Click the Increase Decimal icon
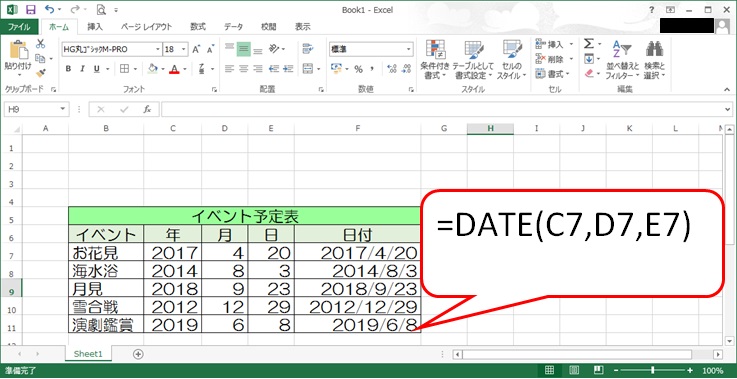Viewport: 737px width, 379px height. (x=392, y=69)
